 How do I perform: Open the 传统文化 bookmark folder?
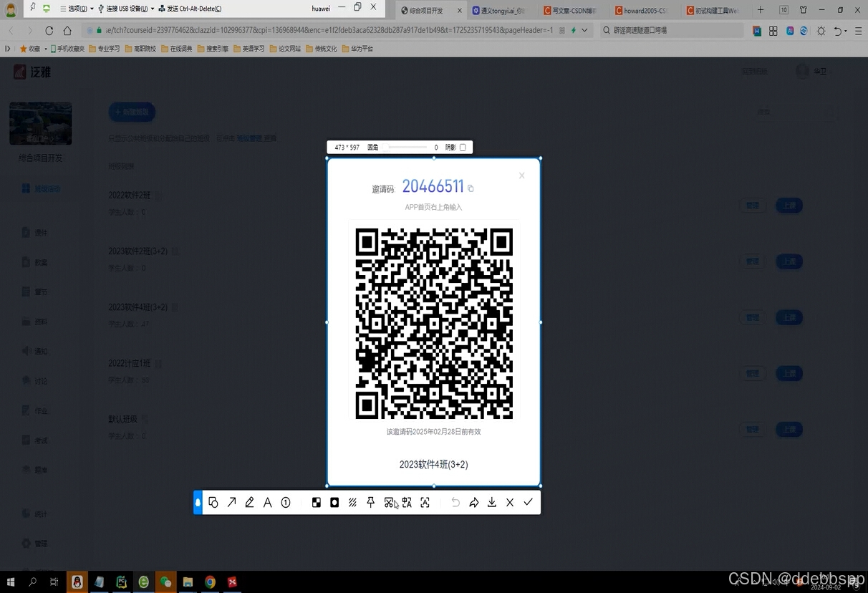(x=322, y=49)
